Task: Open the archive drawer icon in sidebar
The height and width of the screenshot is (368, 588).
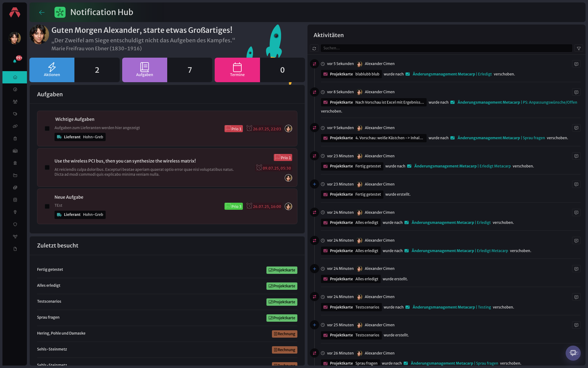Action: click(15, 200)
